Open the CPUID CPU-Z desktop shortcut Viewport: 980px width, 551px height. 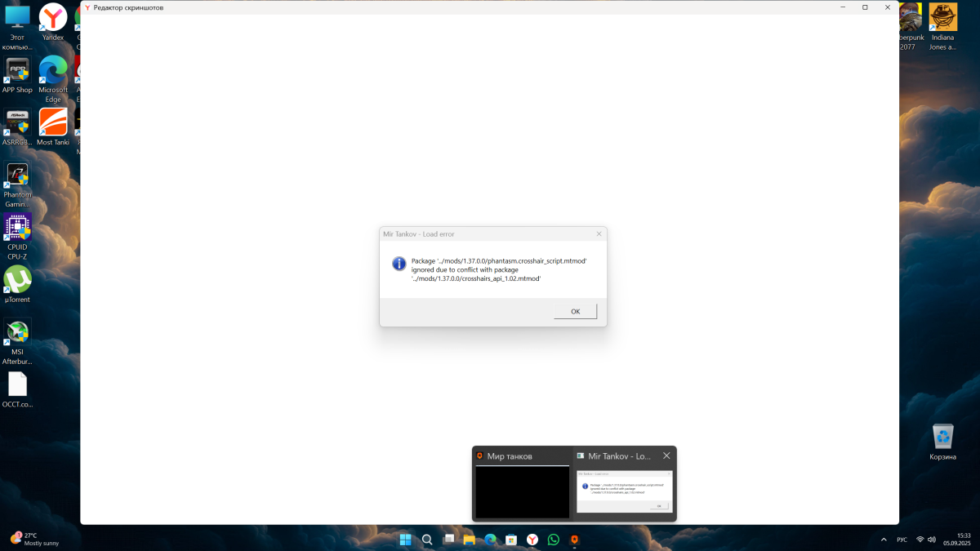[x=17, y=237]
